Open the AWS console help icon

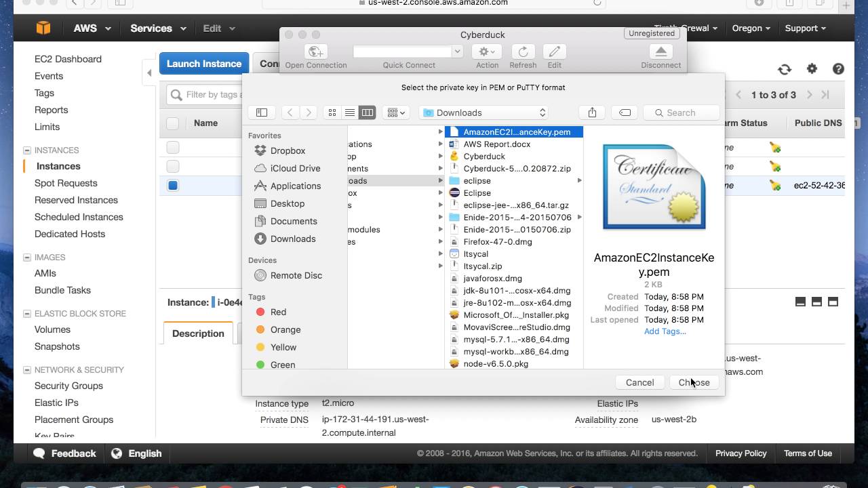[838, 68]
